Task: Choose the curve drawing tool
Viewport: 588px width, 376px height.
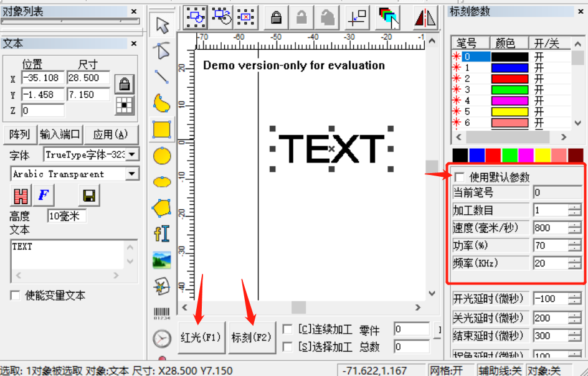Action: coord(162,103)
